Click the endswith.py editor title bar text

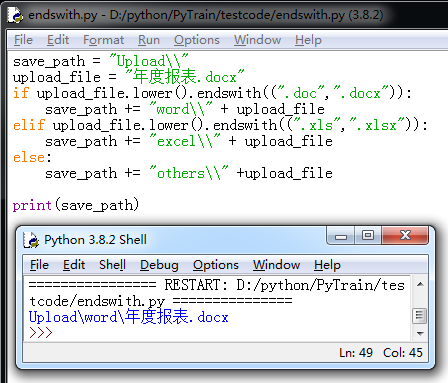(x=206, y=15)
